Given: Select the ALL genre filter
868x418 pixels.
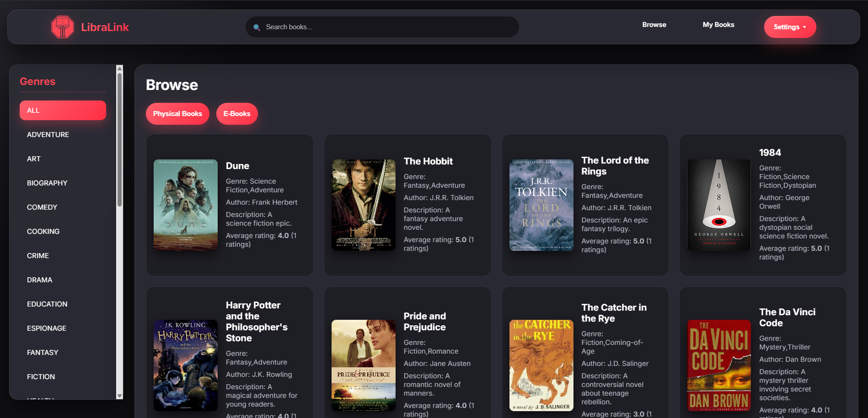Looking at the screenshot, I should click(63, 111).
